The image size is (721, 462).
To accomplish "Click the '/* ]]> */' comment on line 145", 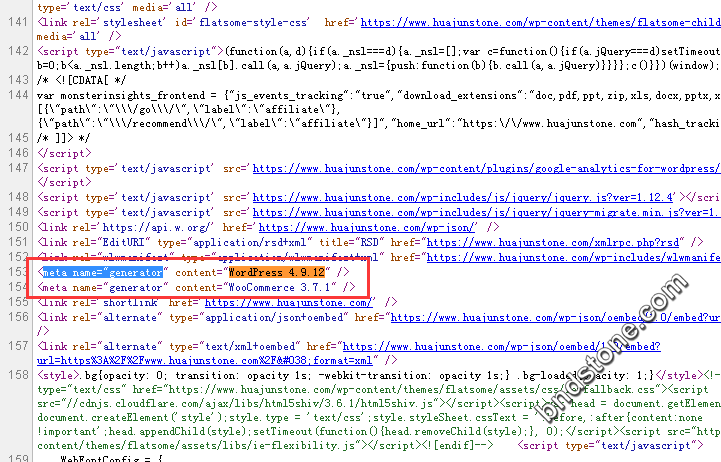I will point(63,138).
